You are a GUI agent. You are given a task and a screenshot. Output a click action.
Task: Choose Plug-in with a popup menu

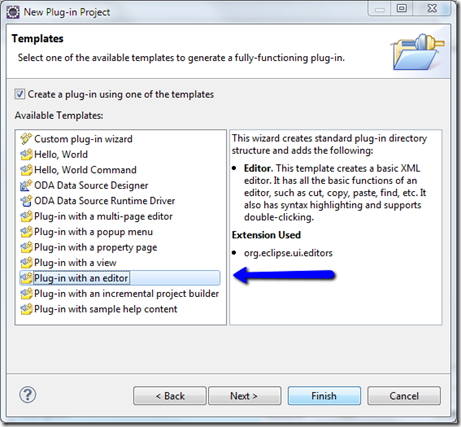point(93,232)
